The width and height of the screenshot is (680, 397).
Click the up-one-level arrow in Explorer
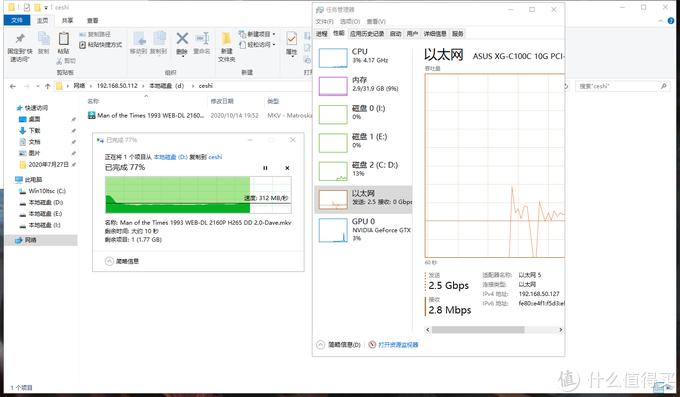[x=48, y=86]
